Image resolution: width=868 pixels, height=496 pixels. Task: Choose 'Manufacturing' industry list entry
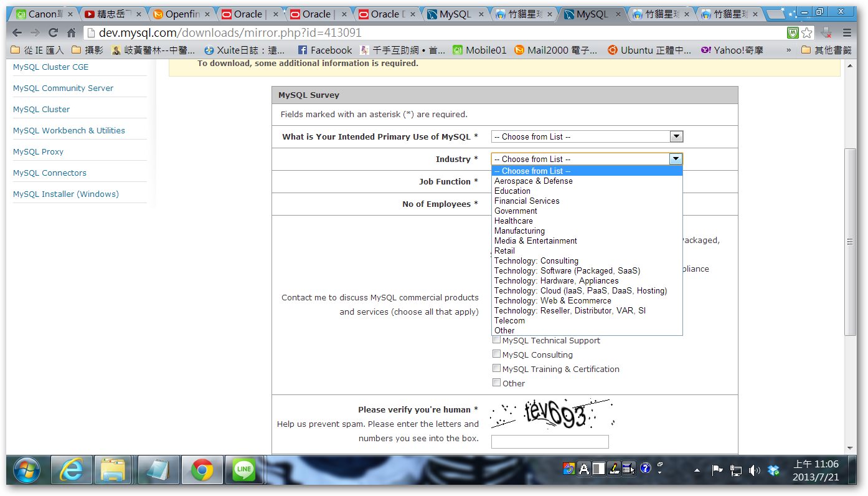(587, 231)
